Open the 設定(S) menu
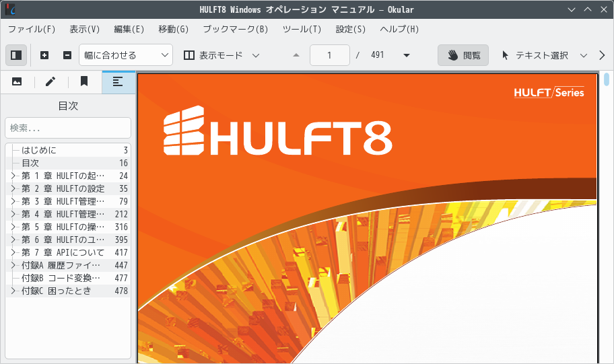This screenshot has height=364, width=614. [x=351, y=30]
